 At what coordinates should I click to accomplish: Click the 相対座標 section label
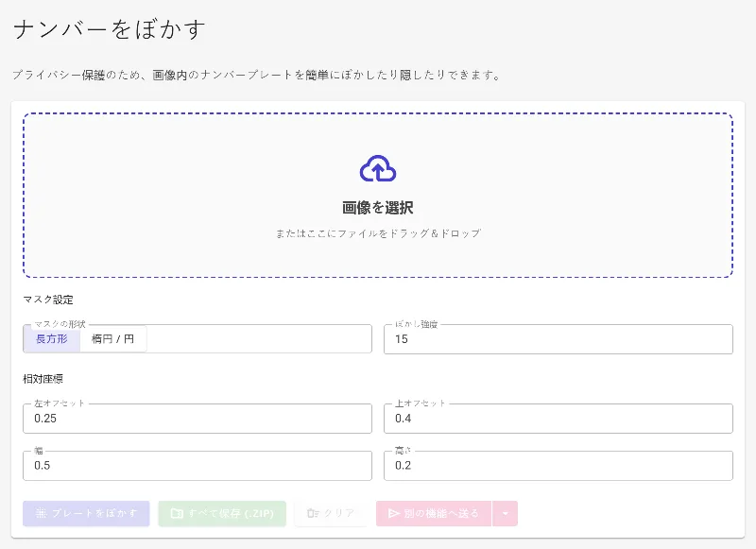click(43, 379)
